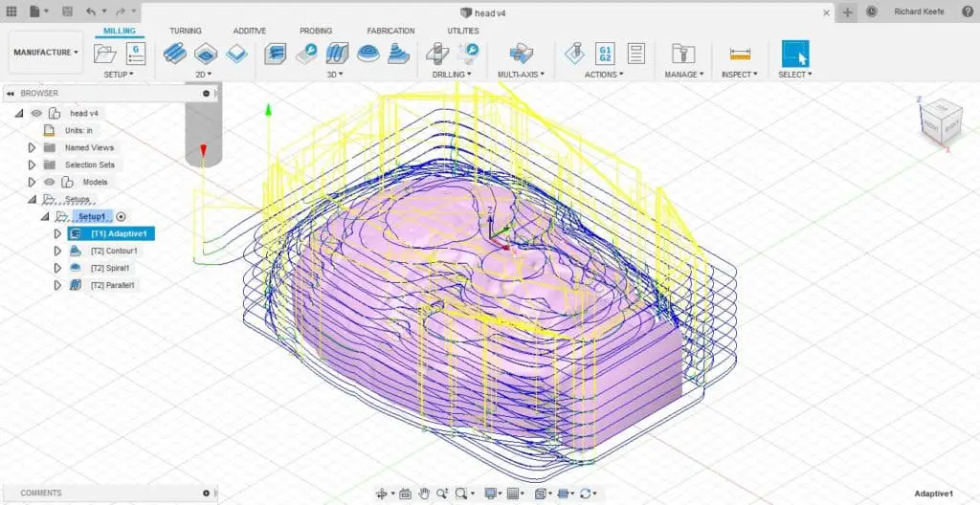Redo the last action

[x=121, y=11]
